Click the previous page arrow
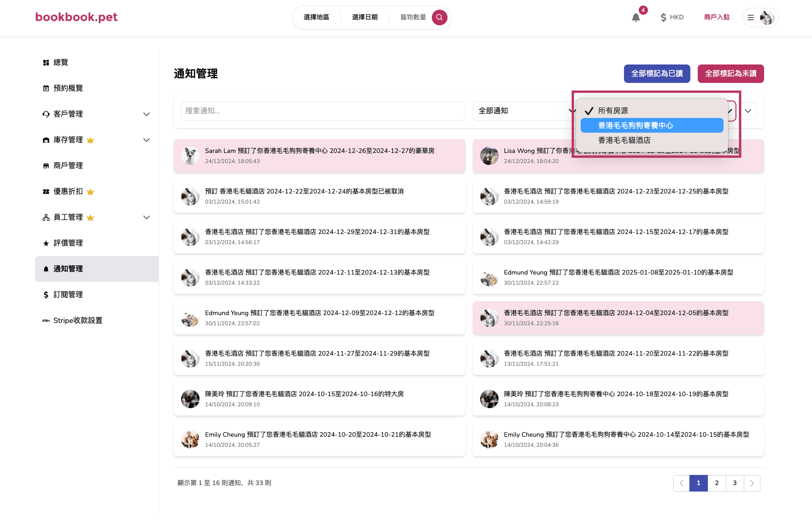812x527 pixels. tap(682, 483)
